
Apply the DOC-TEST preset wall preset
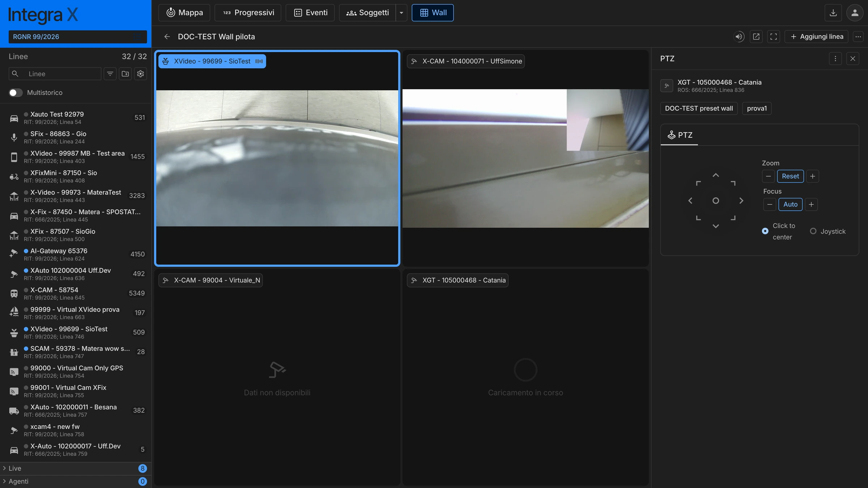699,108
